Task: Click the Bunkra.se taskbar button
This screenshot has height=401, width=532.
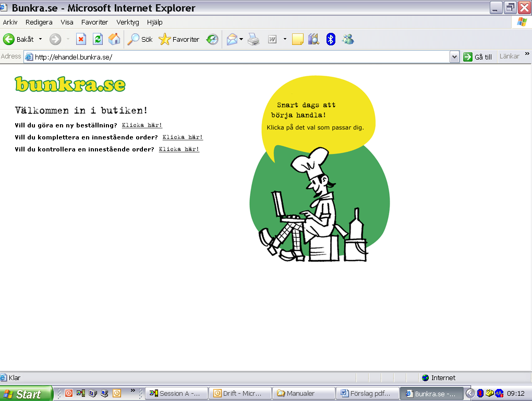Action: click(431, 394)
